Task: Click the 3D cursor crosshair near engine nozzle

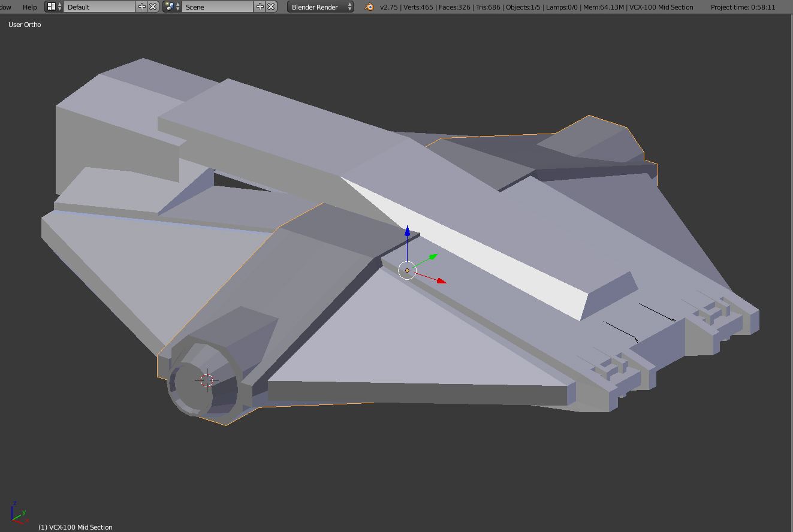Action: (x=207, y=380)
